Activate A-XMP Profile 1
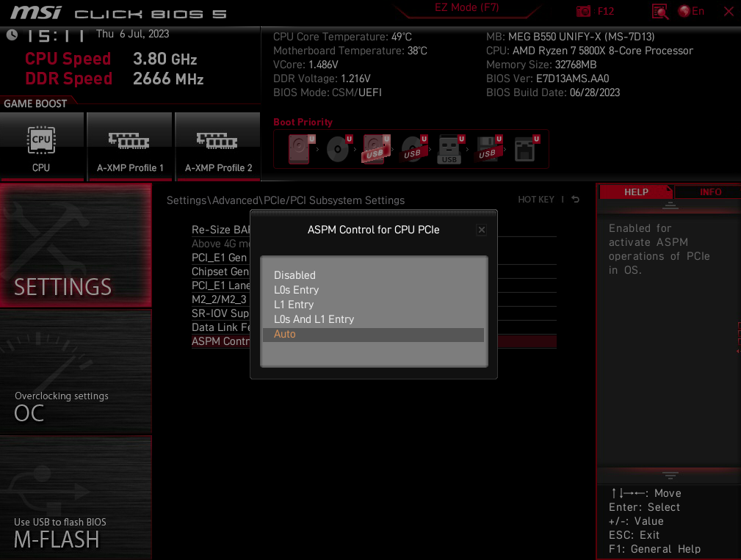This screenshot has height=560, width=741. tap(129, 147)
